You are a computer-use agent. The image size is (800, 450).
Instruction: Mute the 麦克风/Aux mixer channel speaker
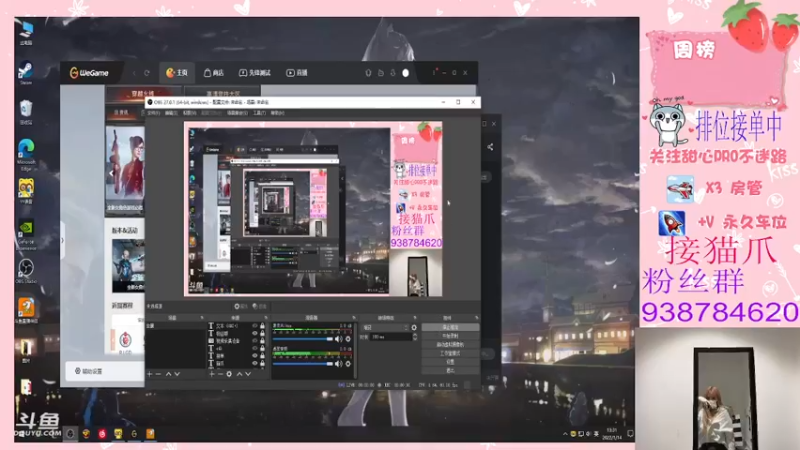(338, 339)
